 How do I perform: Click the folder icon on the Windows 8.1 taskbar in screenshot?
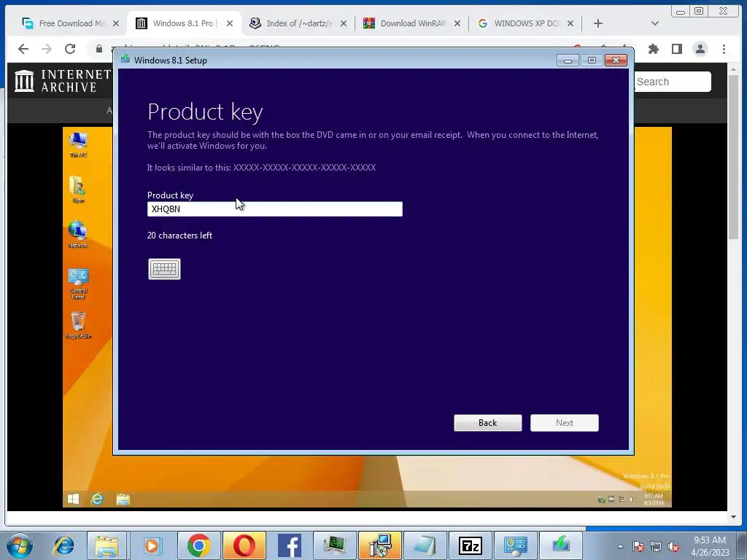tap(123, 499)
